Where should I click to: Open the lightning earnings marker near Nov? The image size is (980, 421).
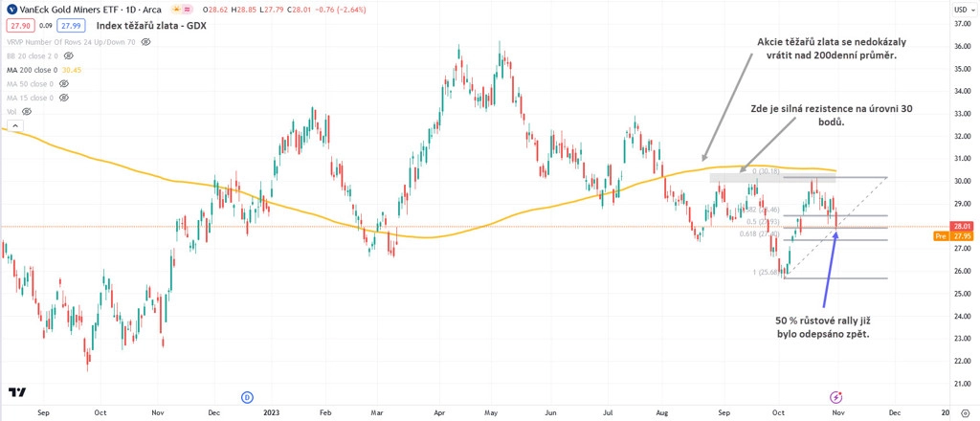[x=836, y=397]
